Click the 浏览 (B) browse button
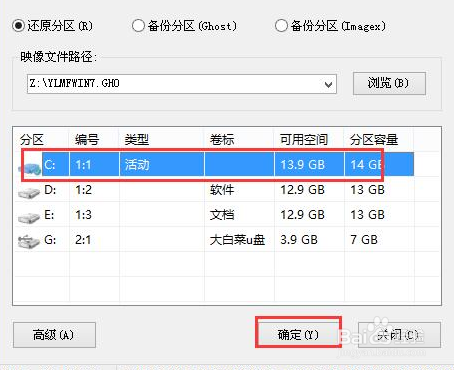 [x=389, y=83]
